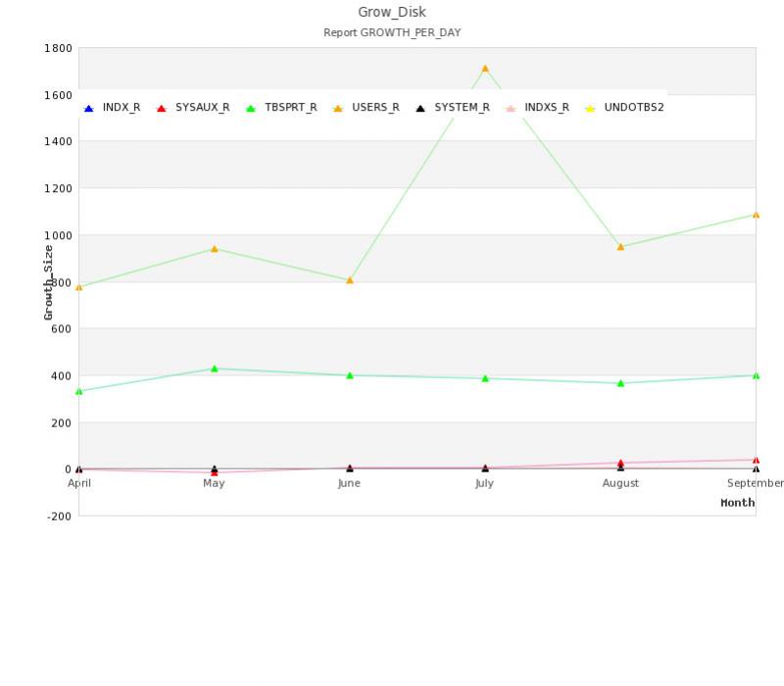Click the red SYSAUX_R point below May
Screen dimensions: 784x686
point(215,472)
